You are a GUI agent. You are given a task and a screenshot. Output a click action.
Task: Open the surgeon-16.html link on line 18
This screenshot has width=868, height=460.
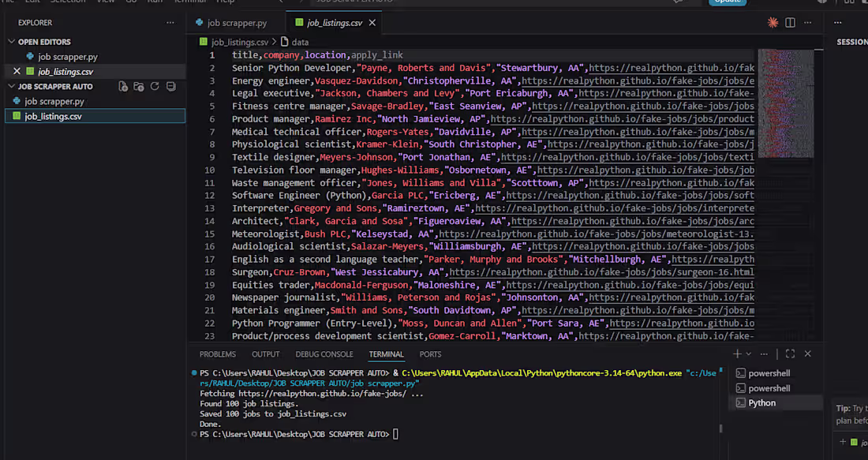[x=601, y=272]
